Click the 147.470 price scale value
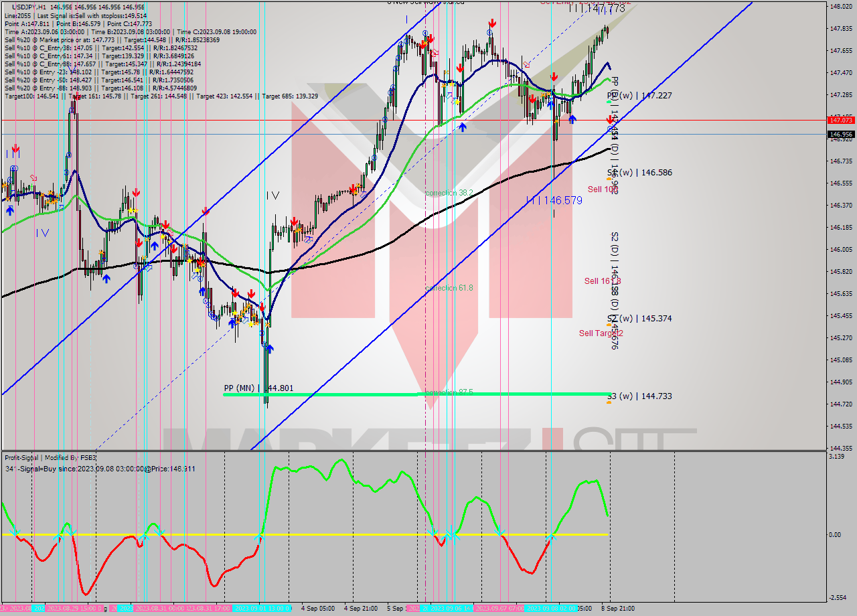This screenshot has width=857, height=616. 841,73
